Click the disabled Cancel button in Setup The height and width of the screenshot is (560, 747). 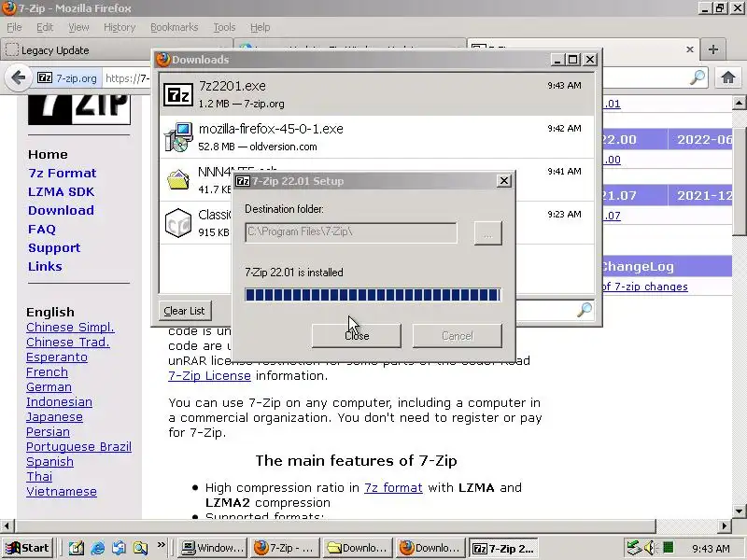(x=457, y=336)
